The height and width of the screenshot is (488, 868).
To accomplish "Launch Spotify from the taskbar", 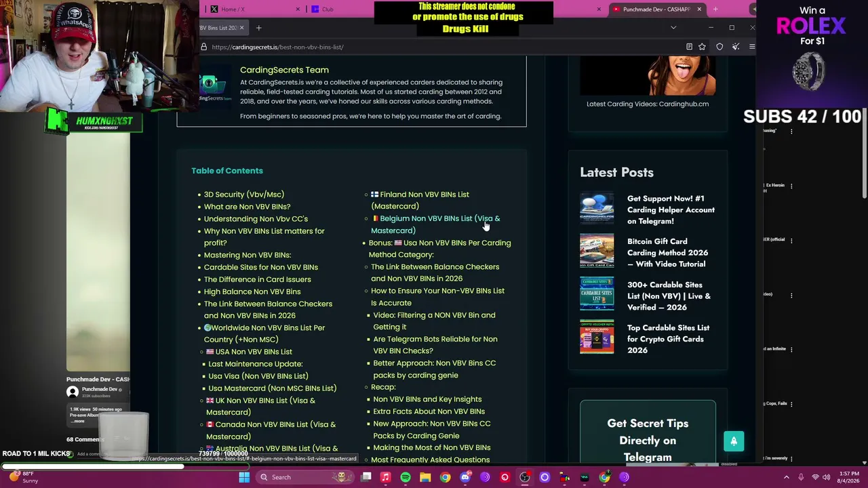I will (x=406, y=477).
